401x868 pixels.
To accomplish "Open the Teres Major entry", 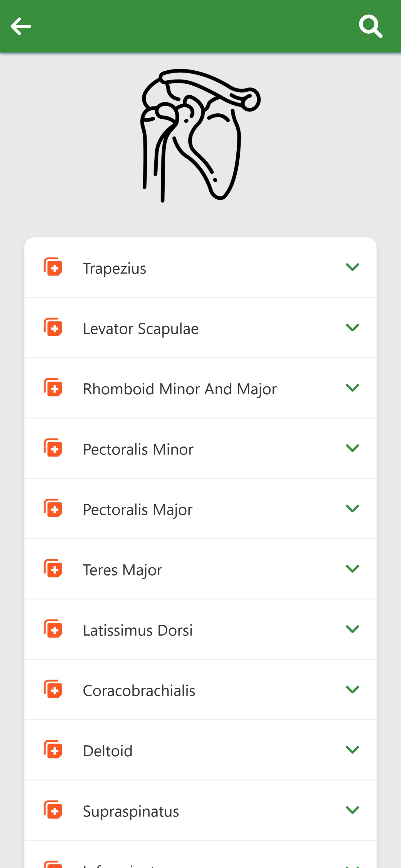I will click(x=200, y=569).
